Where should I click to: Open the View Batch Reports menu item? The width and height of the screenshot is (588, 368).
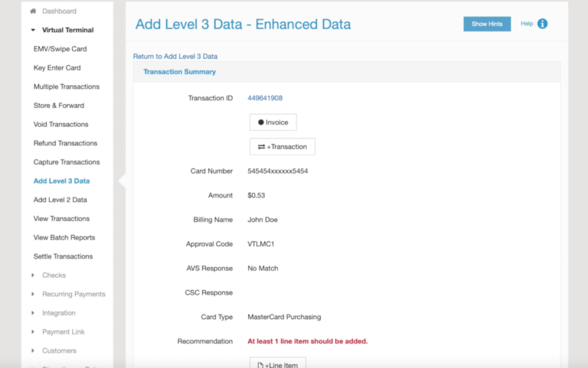click(64, 238)
